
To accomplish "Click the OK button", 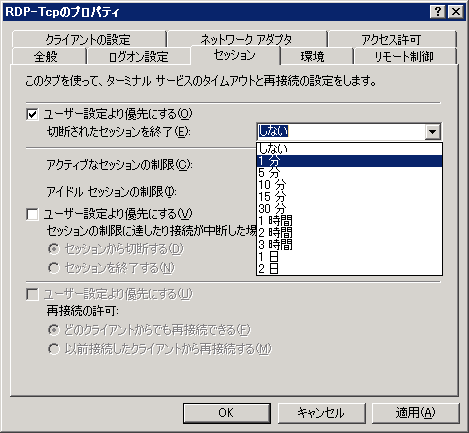I will point(226,413).
